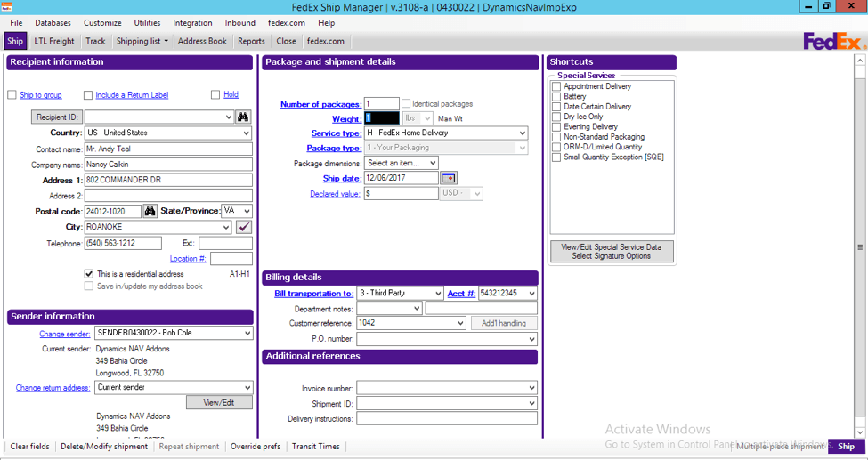Open the File menu

pos(17,23)
